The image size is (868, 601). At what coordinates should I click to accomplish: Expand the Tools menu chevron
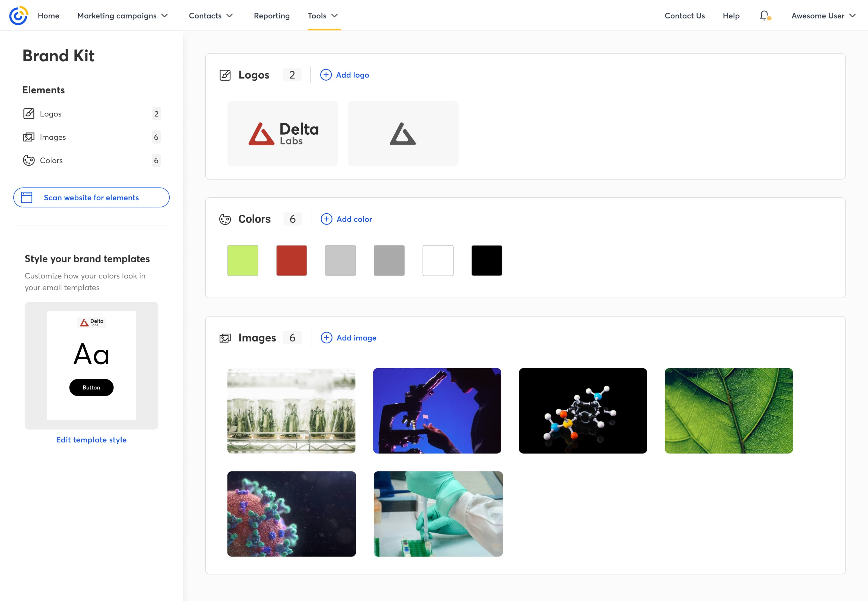click(335, 15)
